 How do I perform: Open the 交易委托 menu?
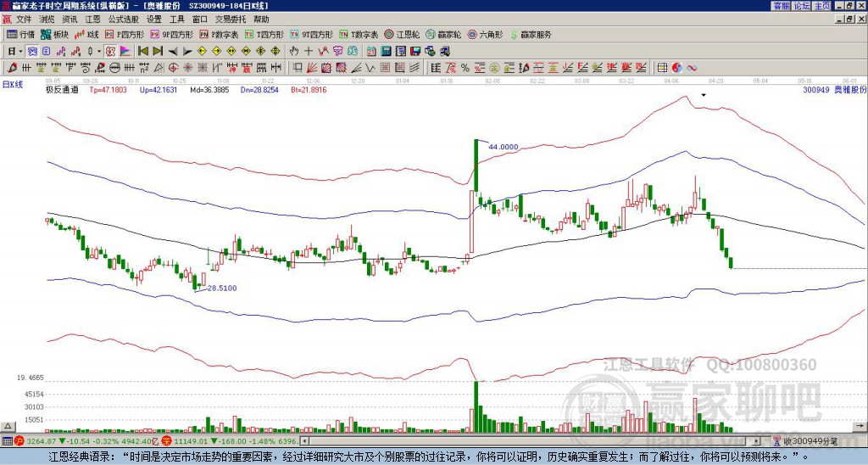pos(230,20)
